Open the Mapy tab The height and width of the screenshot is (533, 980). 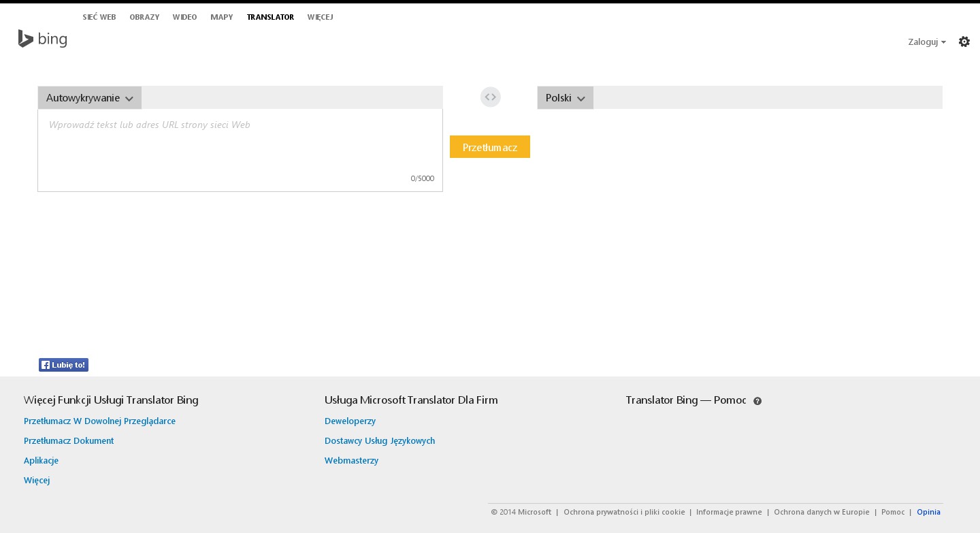222,17
